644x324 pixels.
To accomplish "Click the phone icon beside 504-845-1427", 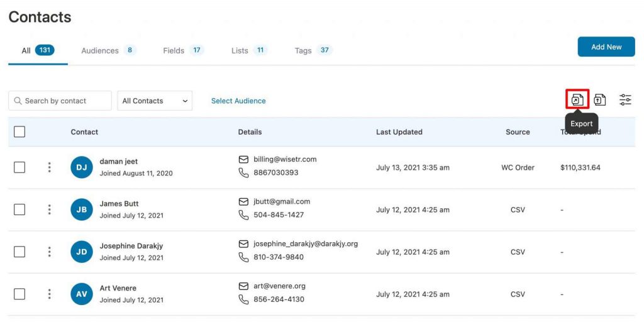I will [243, 215].
